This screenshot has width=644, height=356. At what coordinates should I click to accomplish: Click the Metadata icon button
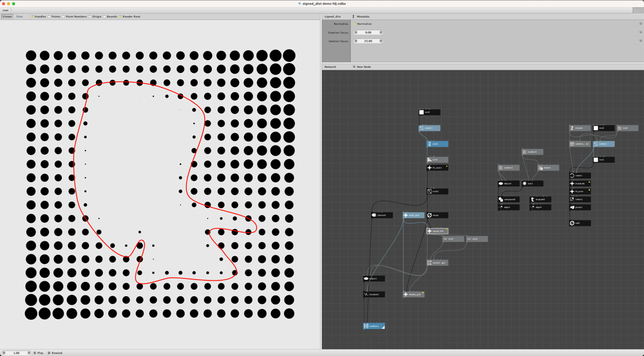[x=354, y=17]
